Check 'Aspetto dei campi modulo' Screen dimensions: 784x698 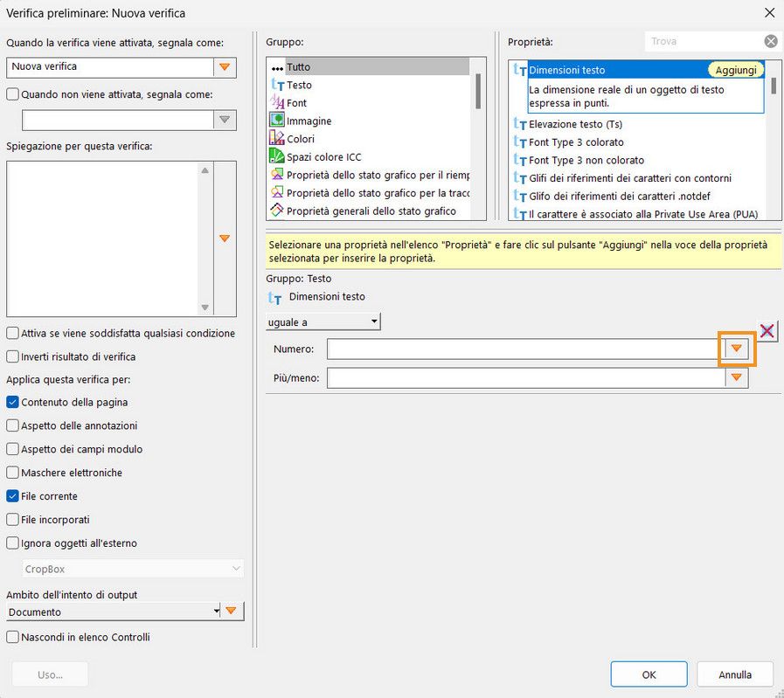[x=12, y=449]
